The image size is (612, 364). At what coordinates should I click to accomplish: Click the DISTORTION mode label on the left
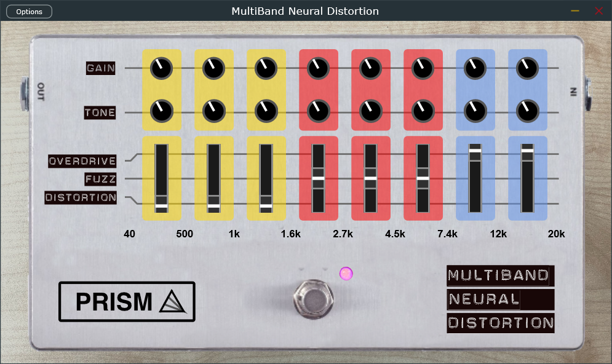tap(81, 197)
